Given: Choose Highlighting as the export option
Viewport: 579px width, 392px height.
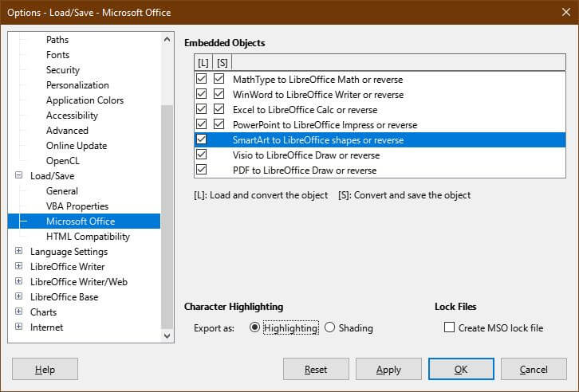Looking at the screenshot, I should pos(255,327).
